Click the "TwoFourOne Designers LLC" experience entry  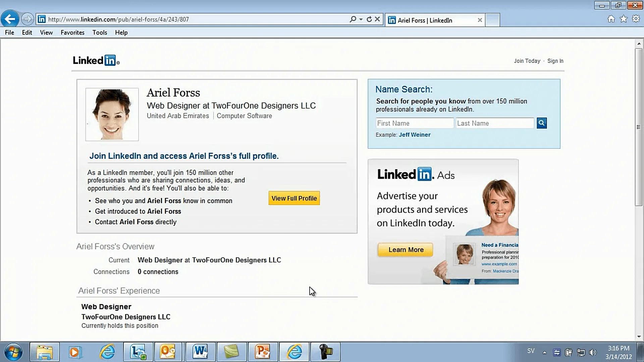[x=126, y=317]
